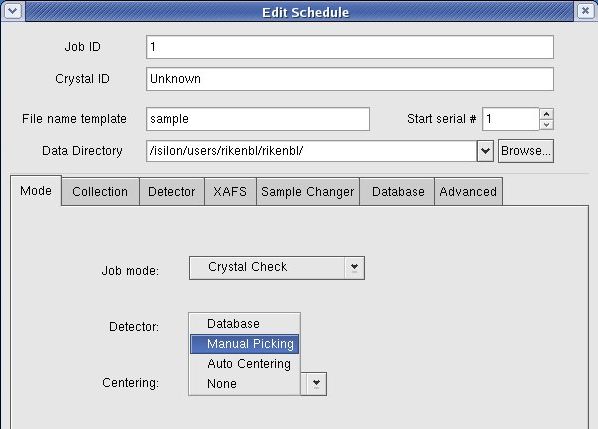Open the window menu icon in title bar
This screenshot has width=598, height=429.
pyautogui.click(x=14, y=11)
